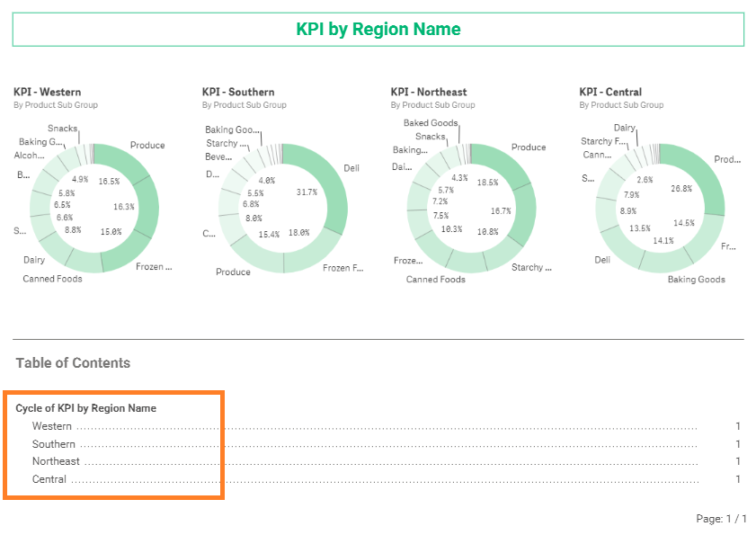Click the KPI by Region Name title banner
Viewport: 756px width, 535px height.
pyautogui.click(x=378, y=30)
